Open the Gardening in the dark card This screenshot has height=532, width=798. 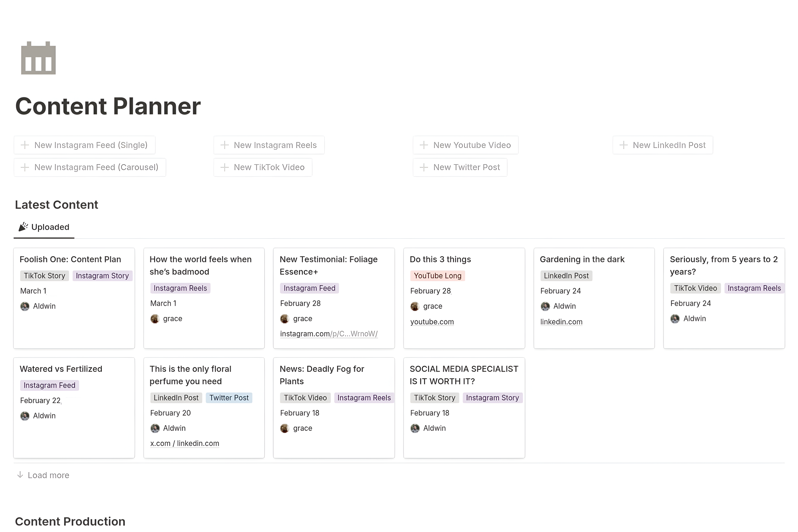(x=582, y=259)
